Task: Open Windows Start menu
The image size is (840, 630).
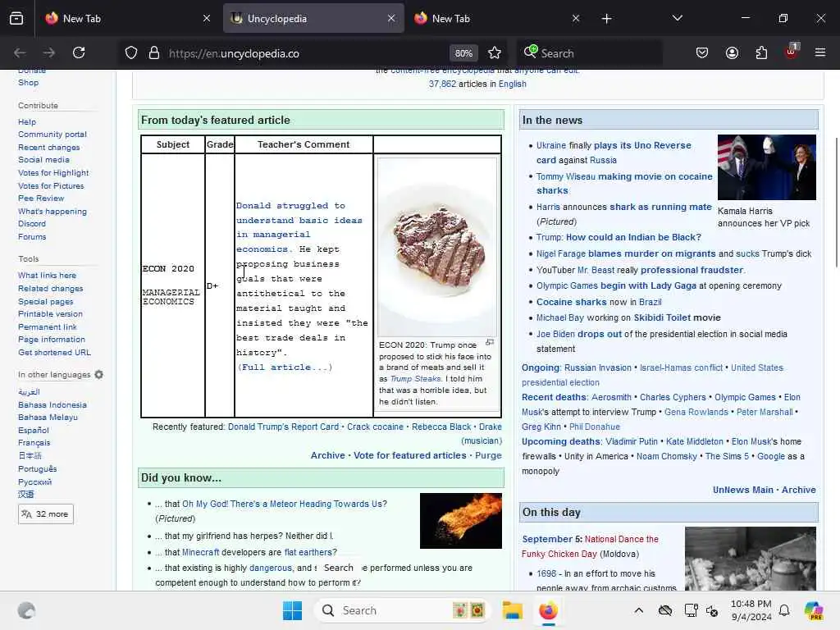Action: (x=292, y=610)
